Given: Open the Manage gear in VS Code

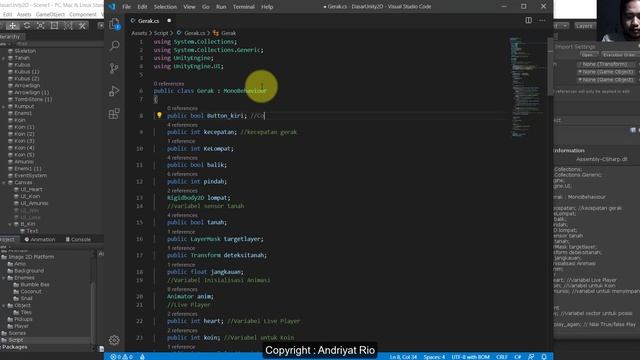Looking at the screenshot, I should point(114,340).
